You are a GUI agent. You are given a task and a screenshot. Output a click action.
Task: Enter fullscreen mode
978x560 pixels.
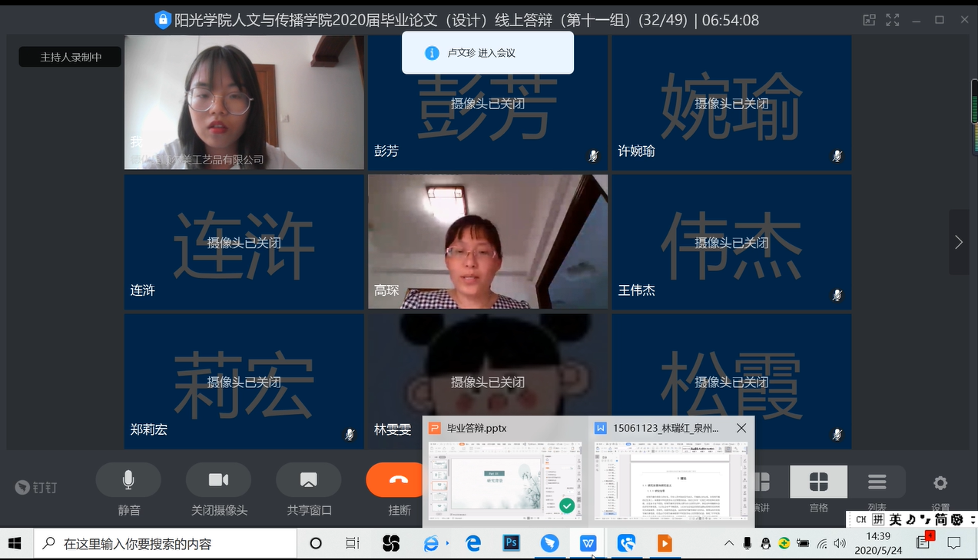pyautogui.click(x=892, y=20)
